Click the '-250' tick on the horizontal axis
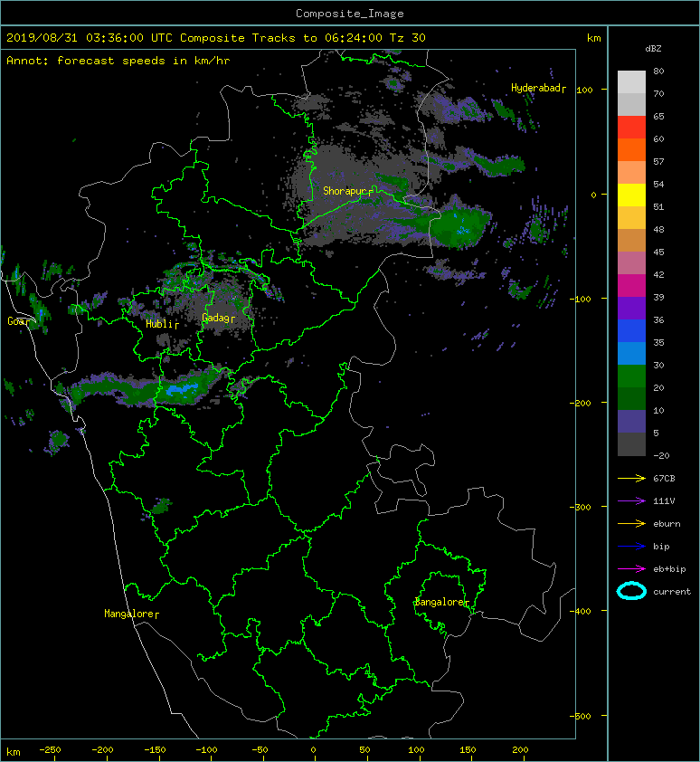Image resolution: width=700 pixels, height=762 pixels. click(x=50, y=750)
